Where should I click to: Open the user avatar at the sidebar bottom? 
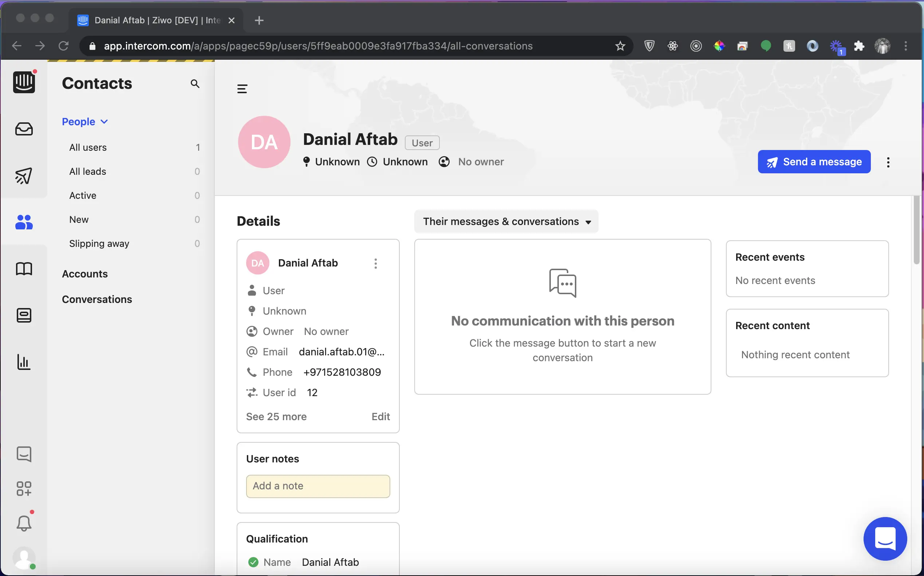tap(24, 558)
